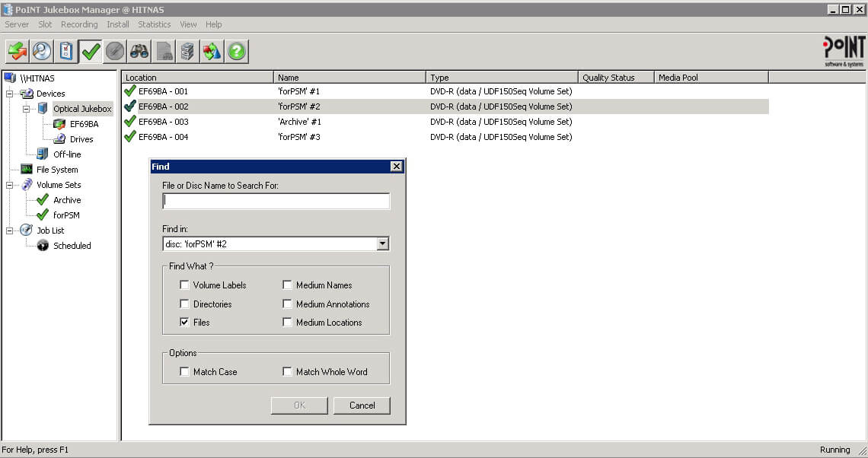Enable the Medium Names checkbox
Viewport: 868px width, 458px height.
[287, 285]
